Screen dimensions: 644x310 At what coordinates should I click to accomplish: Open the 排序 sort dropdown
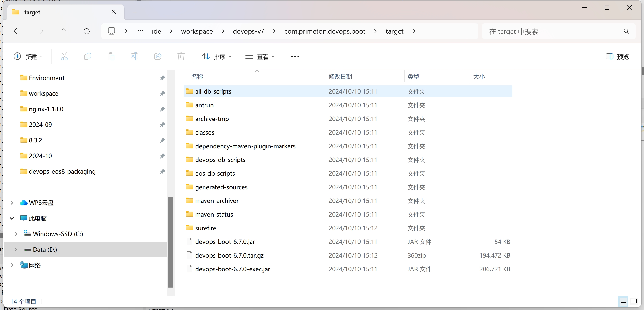[x=216, y=57]
